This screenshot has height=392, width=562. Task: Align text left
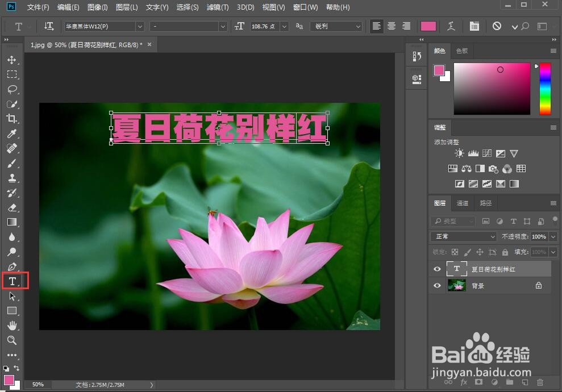(x=376, y=26)
